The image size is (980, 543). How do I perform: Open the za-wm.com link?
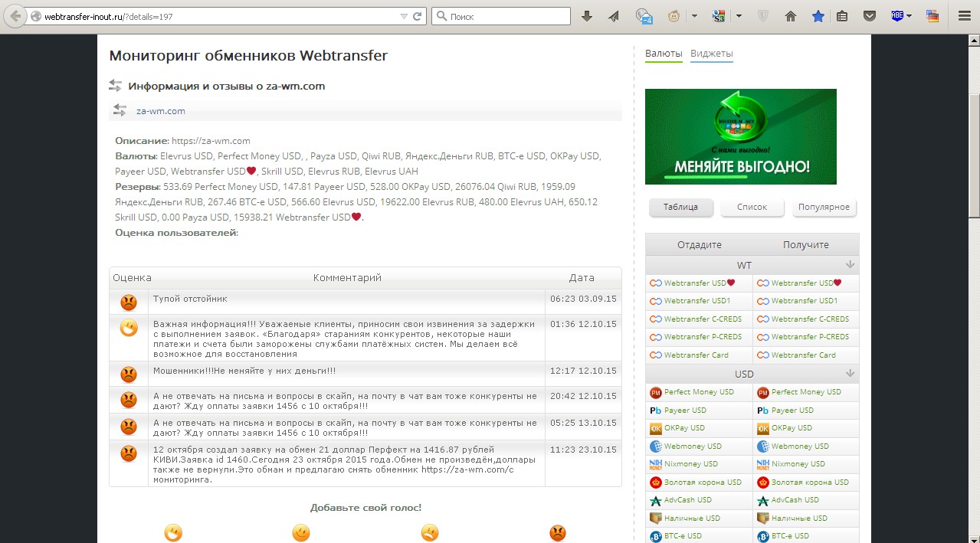[161, 111]
